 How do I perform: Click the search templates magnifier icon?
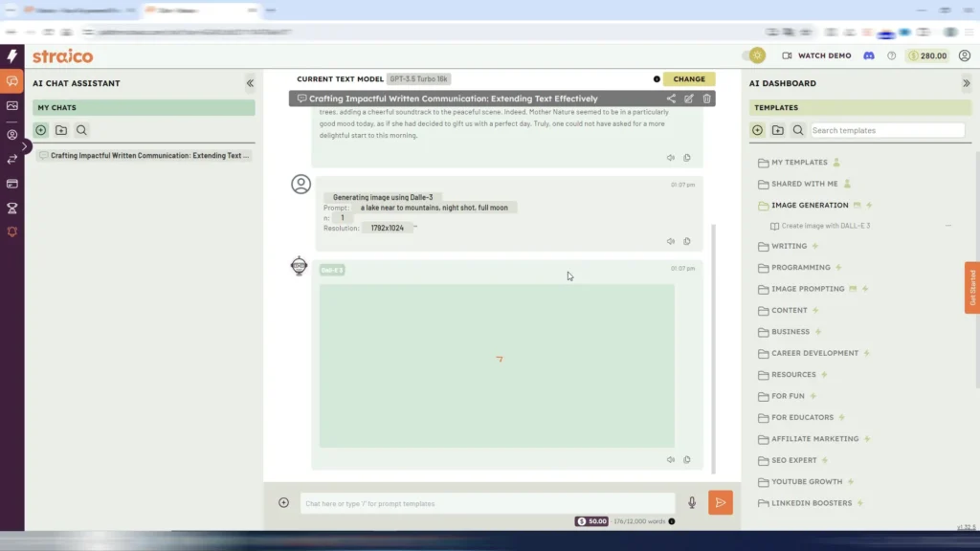pyautogui.click(x=797, y=130)
